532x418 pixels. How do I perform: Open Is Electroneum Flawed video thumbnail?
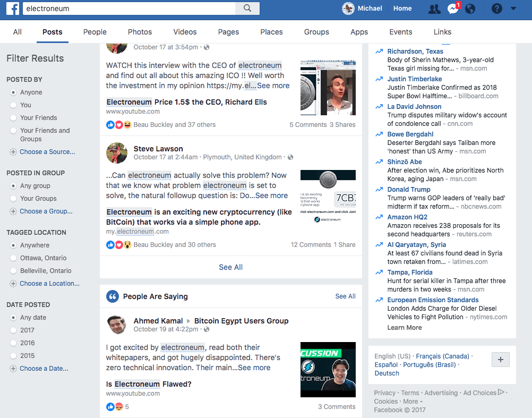328,370
